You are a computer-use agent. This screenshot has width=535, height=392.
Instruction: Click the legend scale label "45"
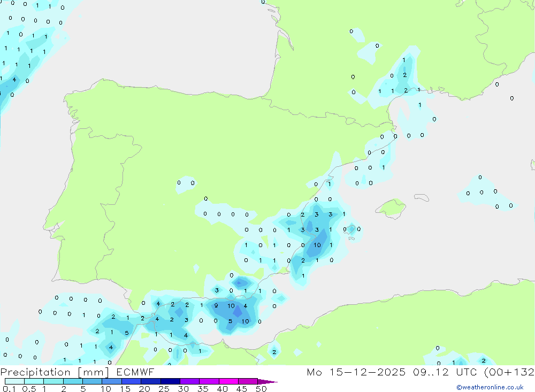pyautogui.click(x=242, y=389)
